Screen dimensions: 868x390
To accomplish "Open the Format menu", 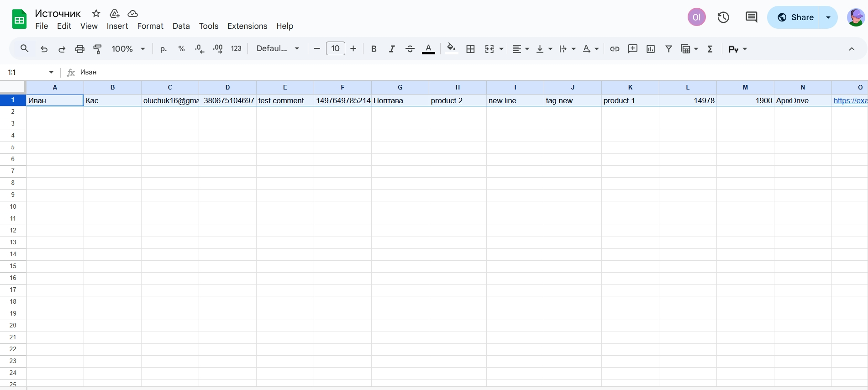I will [x=150, y=26].
